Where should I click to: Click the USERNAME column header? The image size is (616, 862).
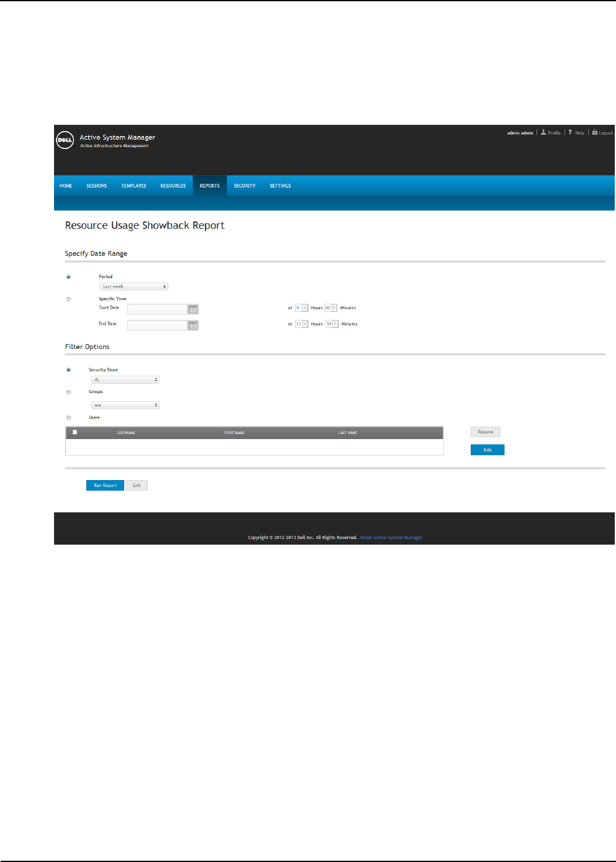126,433
